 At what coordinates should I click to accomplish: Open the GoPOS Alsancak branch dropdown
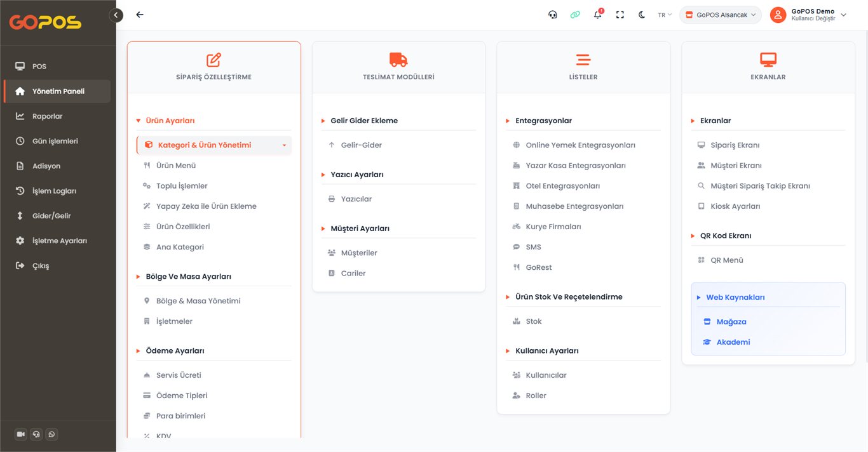[x=721, y=15]
